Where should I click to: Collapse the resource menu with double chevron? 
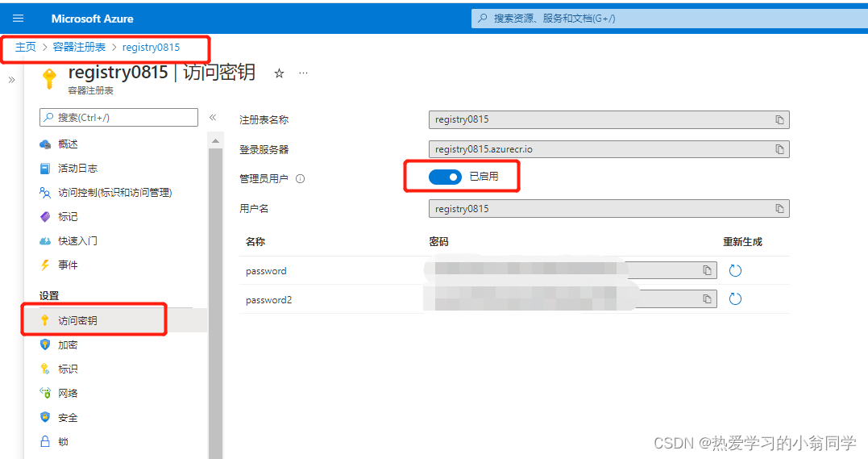(x=213, y=117)
